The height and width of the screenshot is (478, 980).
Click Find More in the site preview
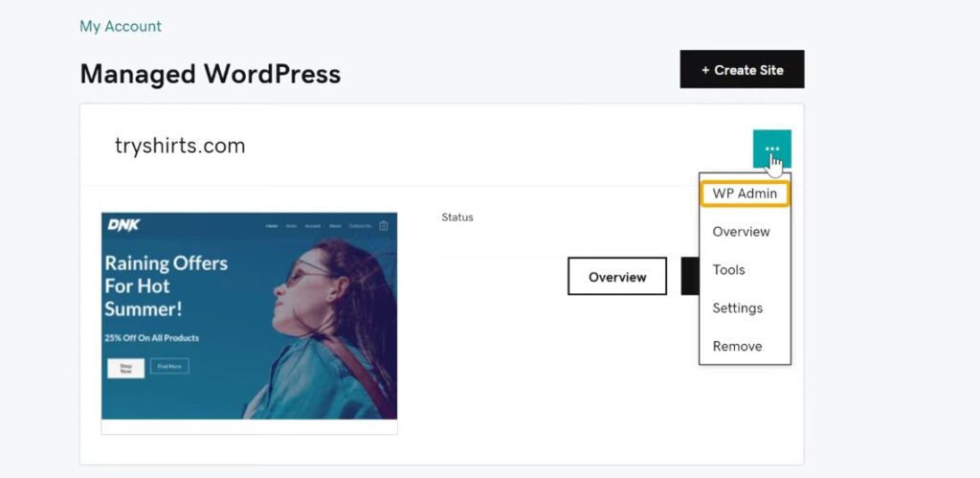(169, 366)
